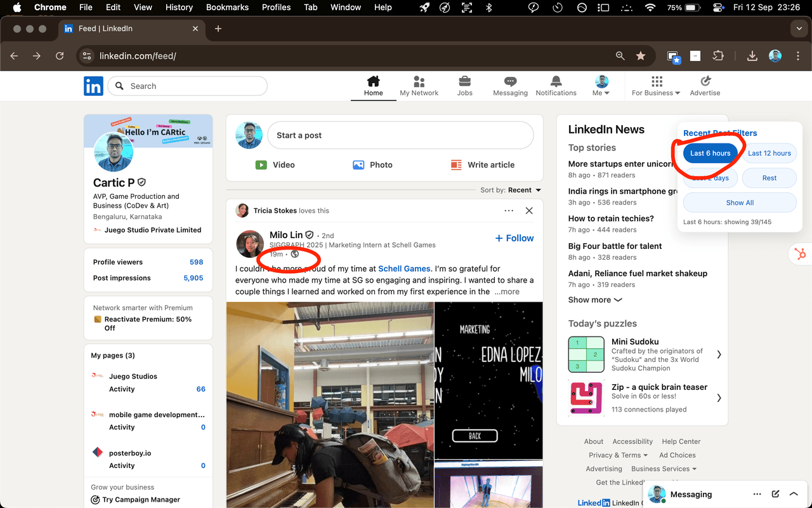Expand Show more top stories
The image size is (812, 508).
595,300
